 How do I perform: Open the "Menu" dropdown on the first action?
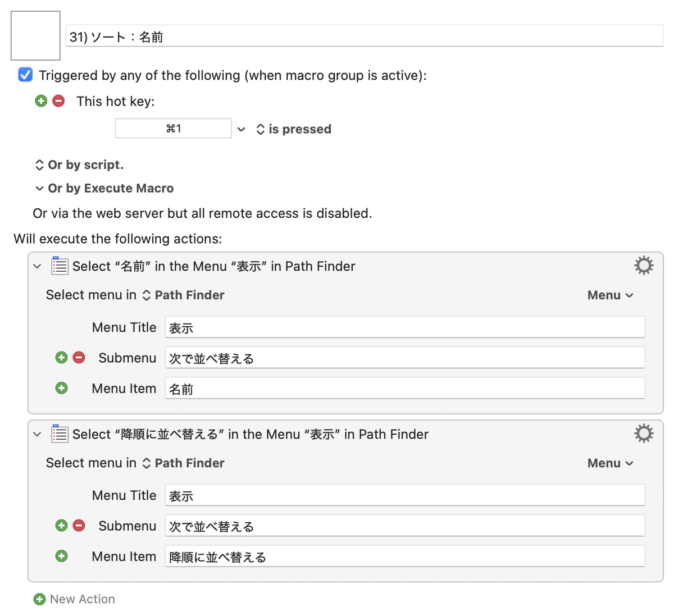pos(611,295)
